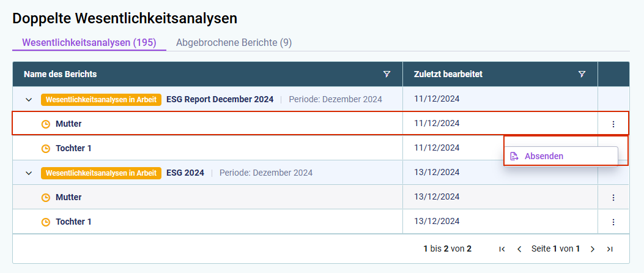Filter the Zuletzt bearbeitet column
Image resolution: width=644 pixels, height=273 pixels.
point(582,74)
